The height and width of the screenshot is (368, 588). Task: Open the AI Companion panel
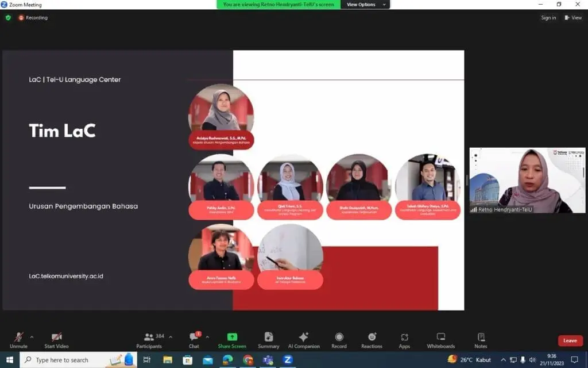tap(304, 340)
